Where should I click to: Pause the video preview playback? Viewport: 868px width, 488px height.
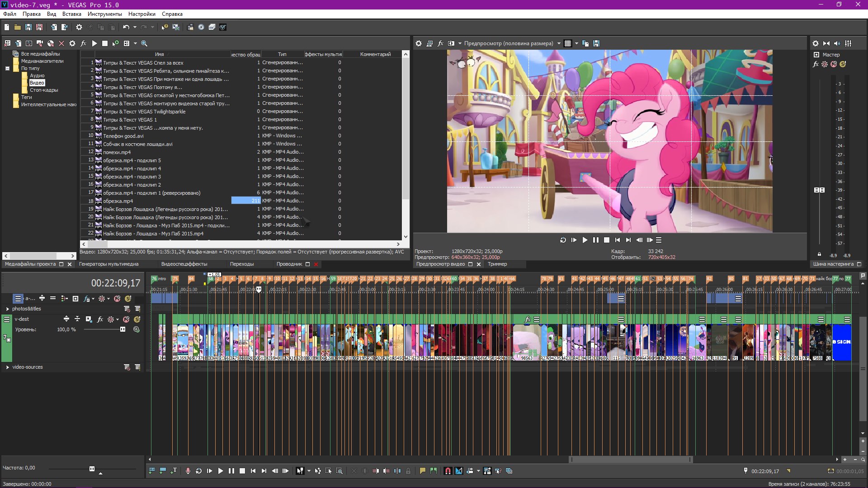pyautogui.click(x=595, y=240)
